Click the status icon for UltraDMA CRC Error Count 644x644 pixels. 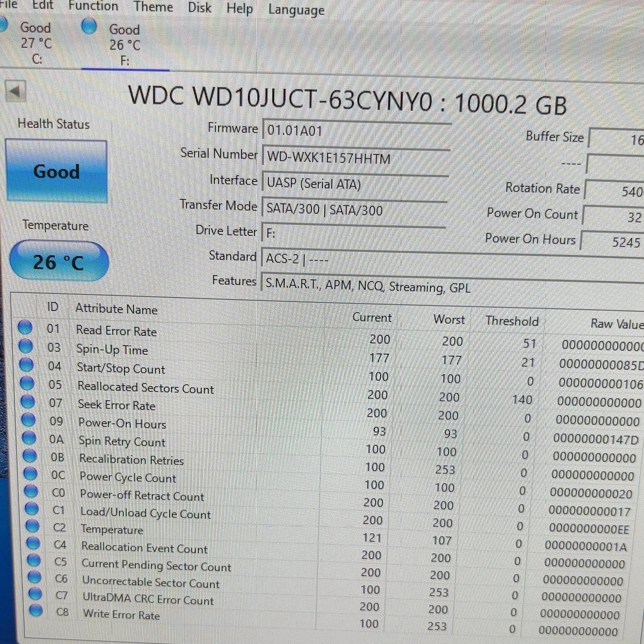[35, 594]
